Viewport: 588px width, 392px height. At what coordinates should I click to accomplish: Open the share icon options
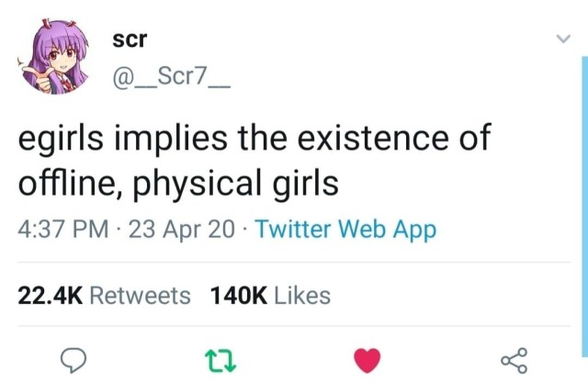point(514,361)
